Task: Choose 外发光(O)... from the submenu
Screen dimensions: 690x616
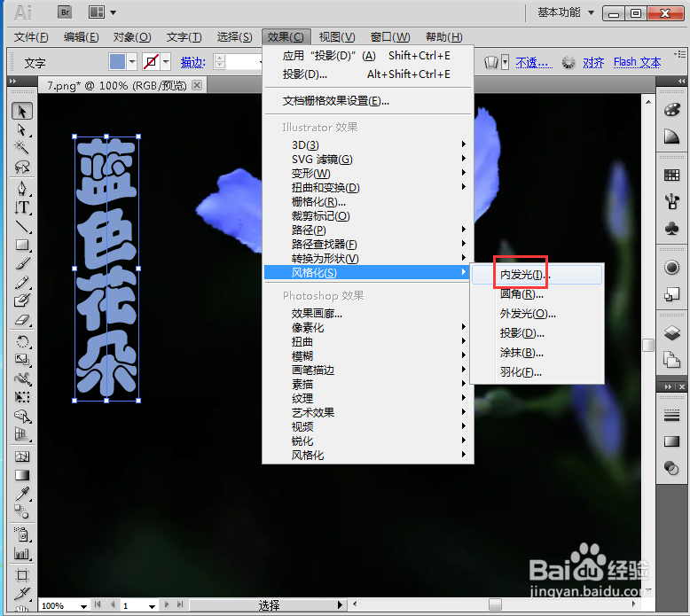Action: point(537,314)
